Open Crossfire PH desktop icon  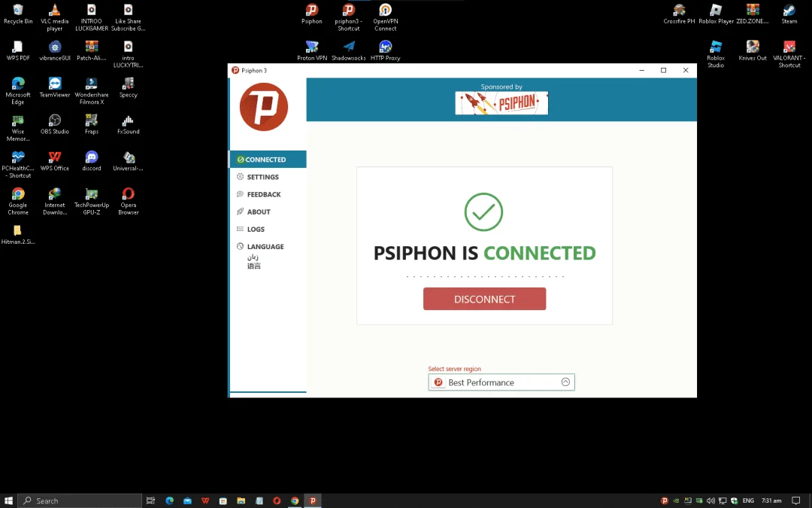pyautogui.click(x=679, y=14)
